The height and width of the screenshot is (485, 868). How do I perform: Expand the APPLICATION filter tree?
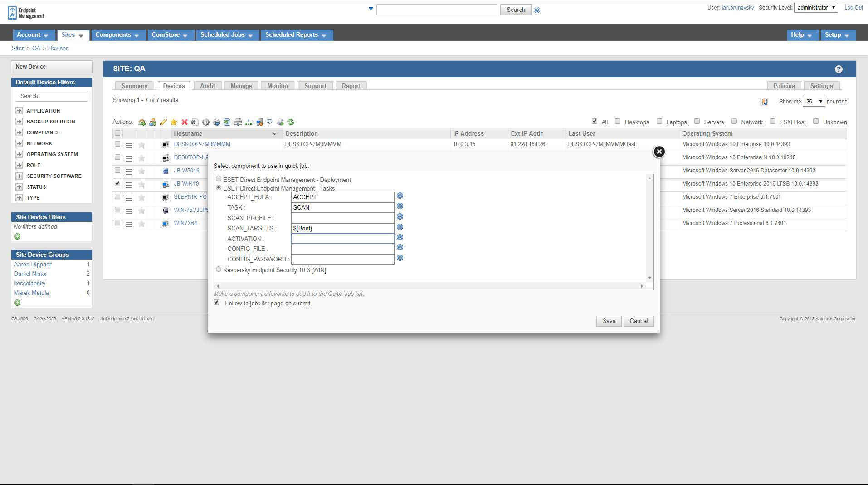[19, 111]
